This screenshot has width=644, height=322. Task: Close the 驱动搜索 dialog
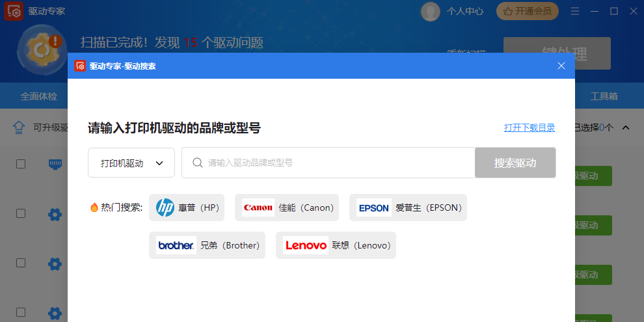pos(561,66)
